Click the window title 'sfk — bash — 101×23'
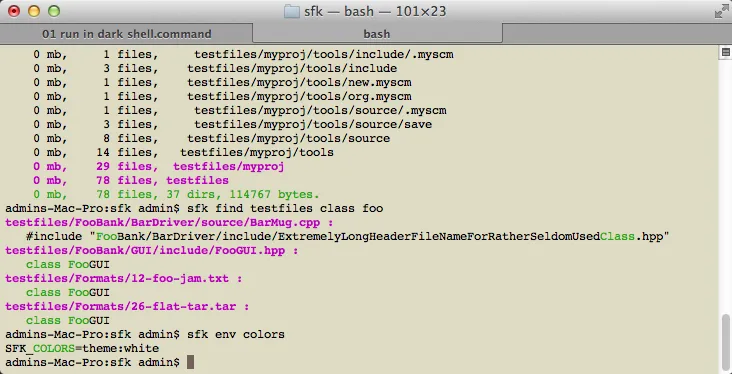The width and height of the screenshot is (732, 374). point(375,11)
